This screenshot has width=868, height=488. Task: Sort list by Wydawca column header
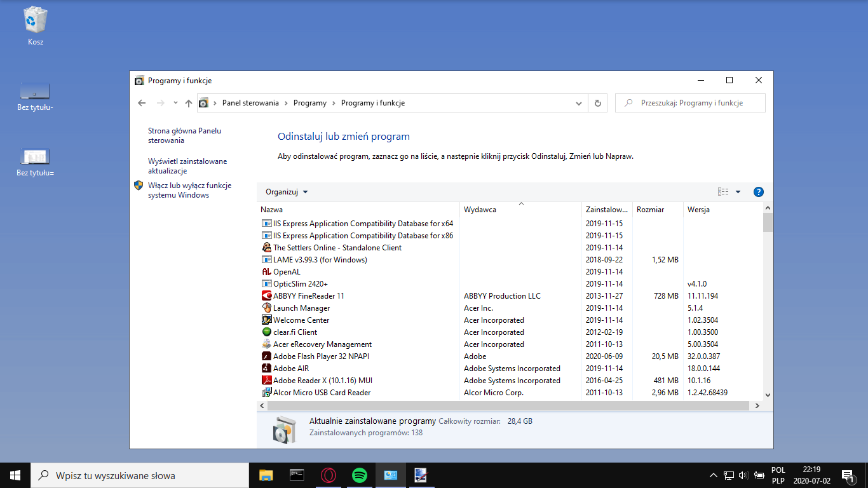coord(521,210)
